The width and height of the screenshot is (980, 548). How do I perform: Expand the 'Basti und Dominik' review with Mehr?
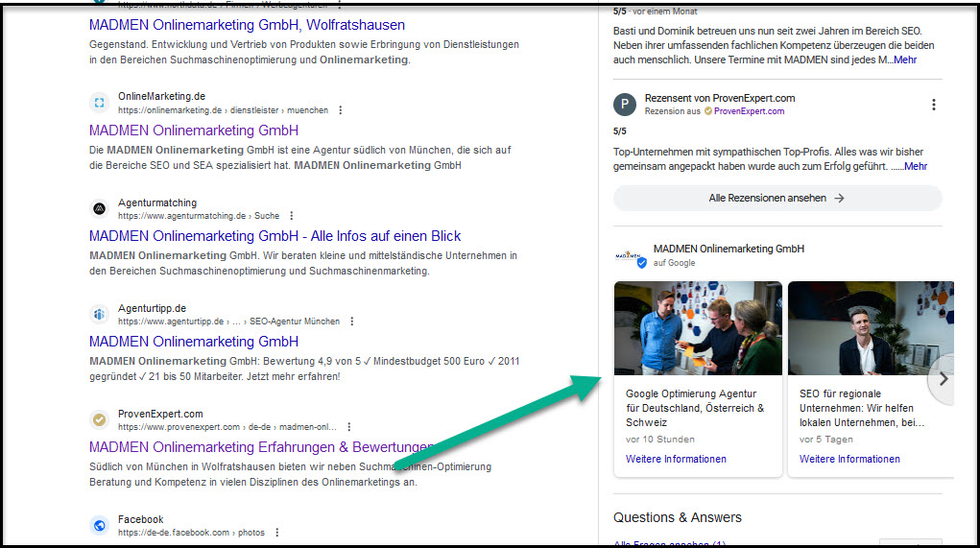click(905, 60)
